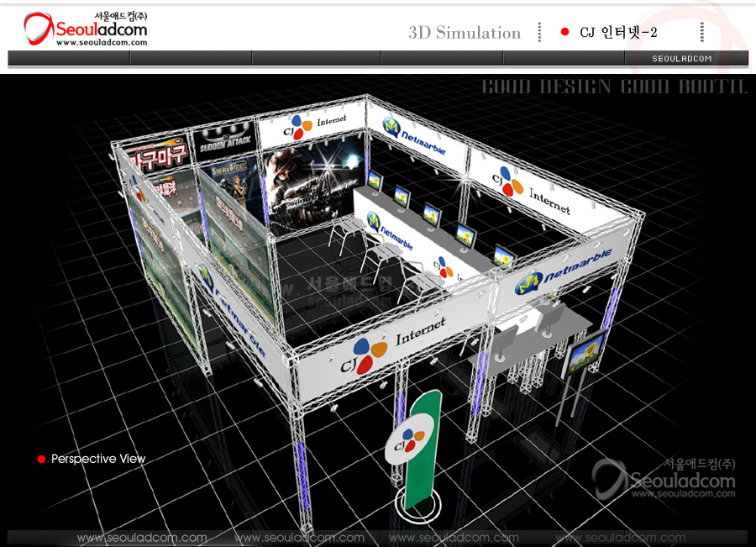Open the www.seouladcom.com link under the logo
This screenshot has width=756, height=547.
(x=102, y=43)
